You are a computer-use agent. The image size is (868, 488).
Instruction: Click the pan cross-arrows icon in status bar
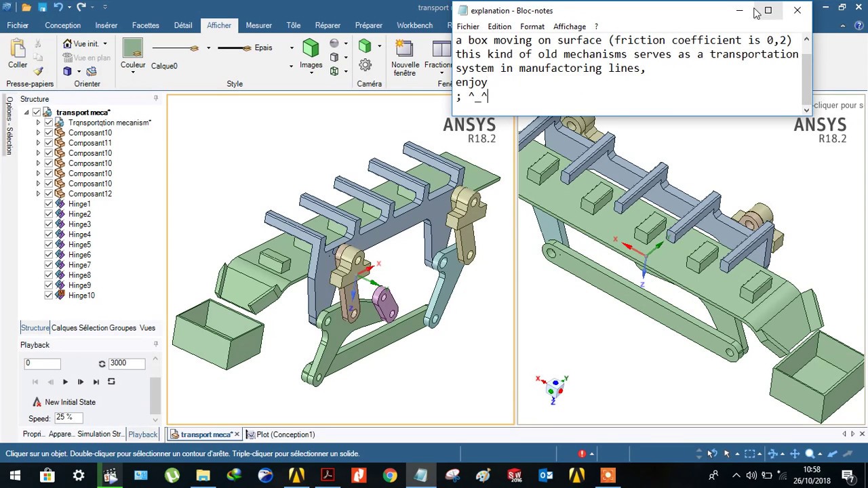click(x=795, y=453)
